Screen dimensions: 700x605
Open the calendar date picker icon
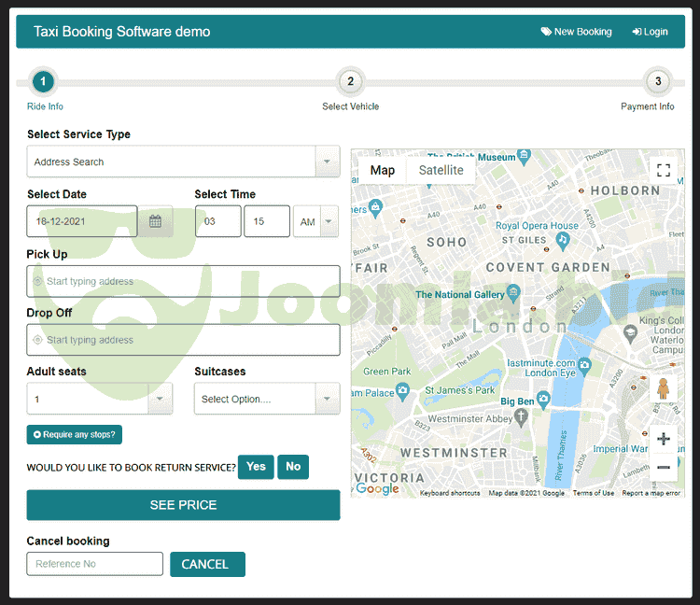(x=155, y=221)
